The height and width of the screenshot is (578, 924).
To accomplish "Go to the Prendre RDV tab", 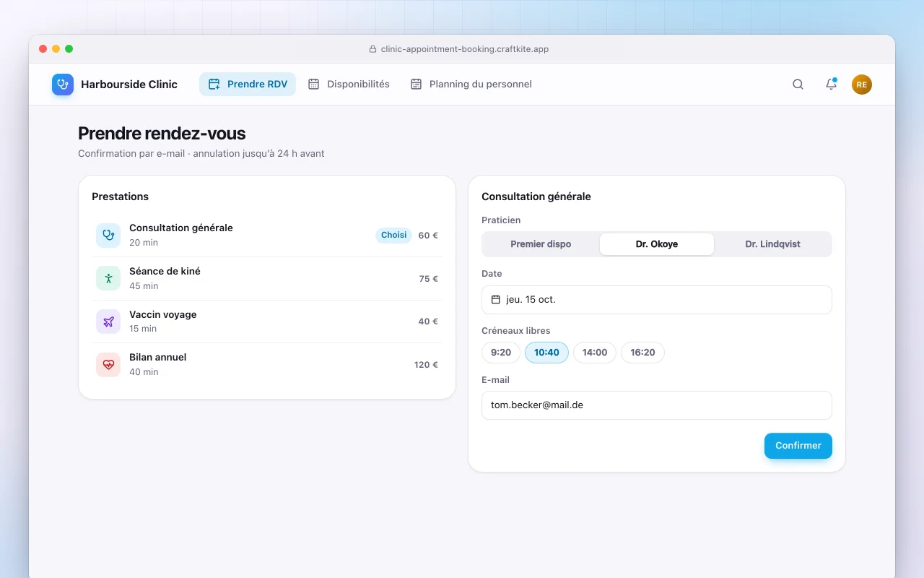I will (x=248, y=85).
